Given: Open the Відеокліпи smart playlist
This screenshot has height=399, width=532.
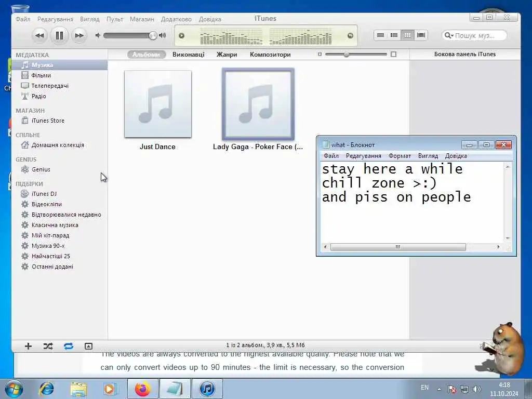Looking at the screenshot, I should (x=60, y=204).
